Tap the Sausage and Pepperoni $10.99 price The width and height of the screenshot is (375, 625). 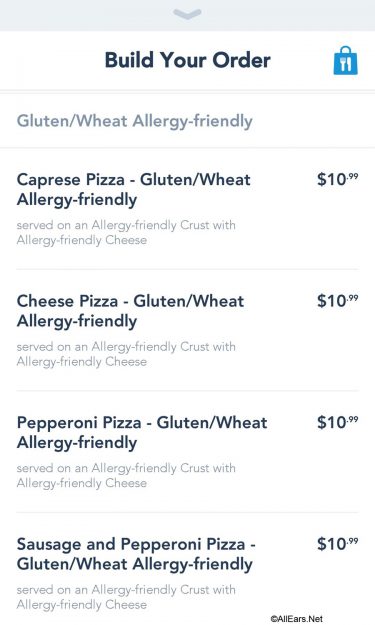pyautogui.click(x=338, y=544)
